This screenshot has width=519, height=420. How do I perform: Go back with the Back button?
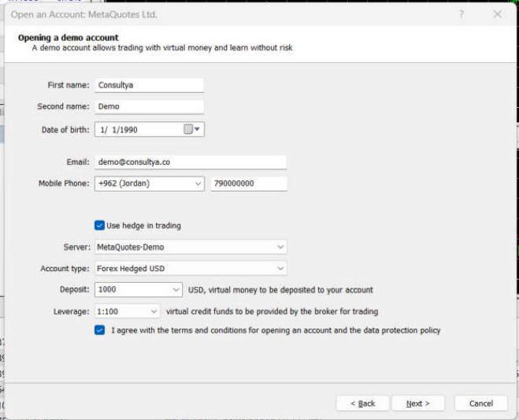[x=362, y=403]
